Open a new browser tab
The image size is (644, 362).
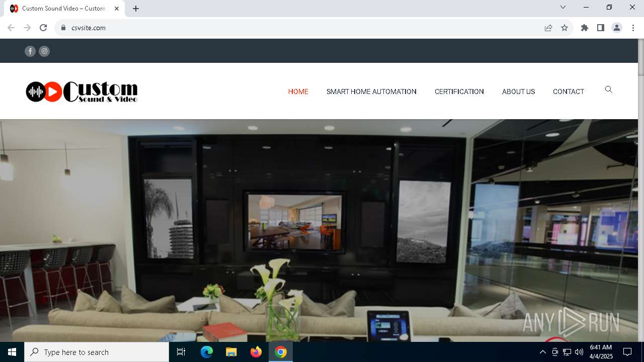[x=136, y=8]
